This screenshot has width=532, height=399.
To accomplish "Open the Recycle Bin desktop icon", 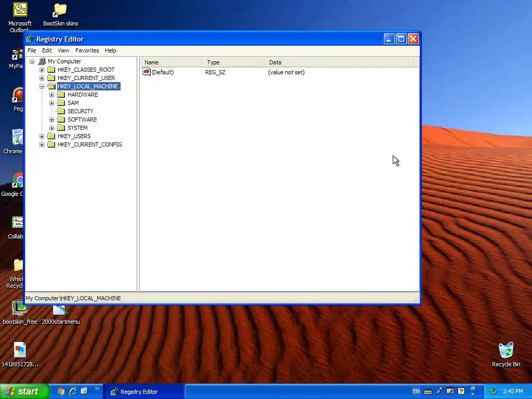I will click(506, 354).
